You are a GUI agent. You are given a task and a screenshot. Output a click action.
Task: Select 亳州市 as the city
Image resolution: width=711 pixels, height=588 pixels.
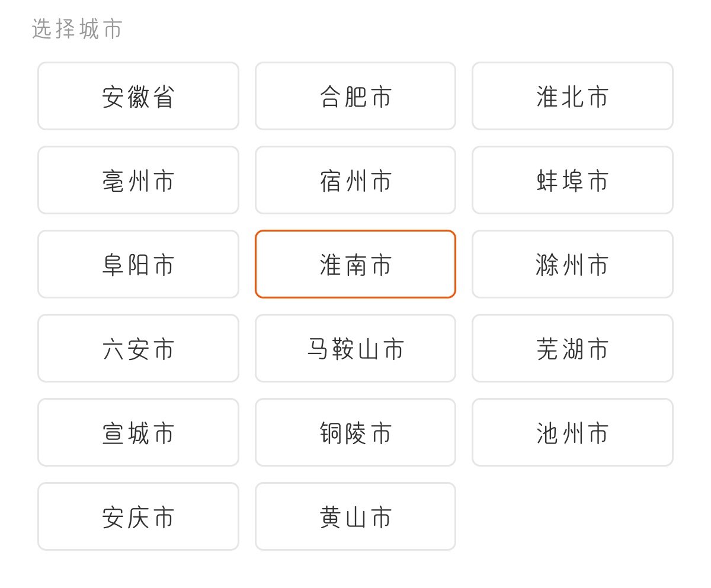138,180
